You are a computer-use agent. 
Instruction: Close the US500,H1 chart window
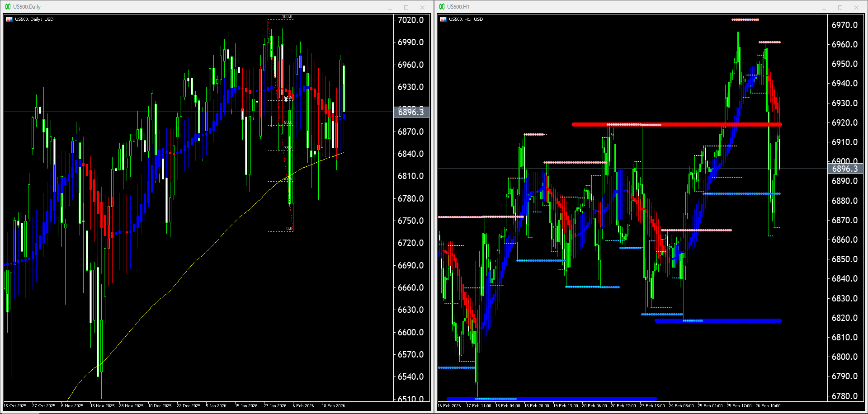click(x=856, y=7)
